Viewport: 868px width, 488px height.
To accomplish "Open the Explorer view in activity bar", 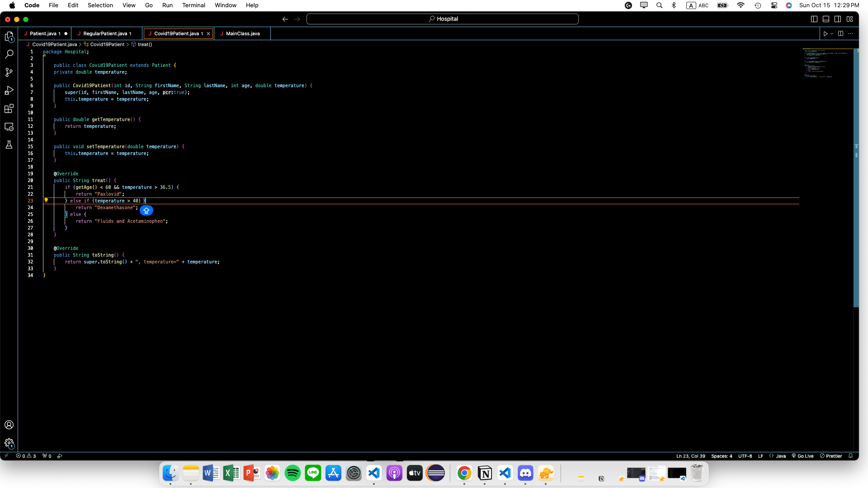I will [9, 36].
